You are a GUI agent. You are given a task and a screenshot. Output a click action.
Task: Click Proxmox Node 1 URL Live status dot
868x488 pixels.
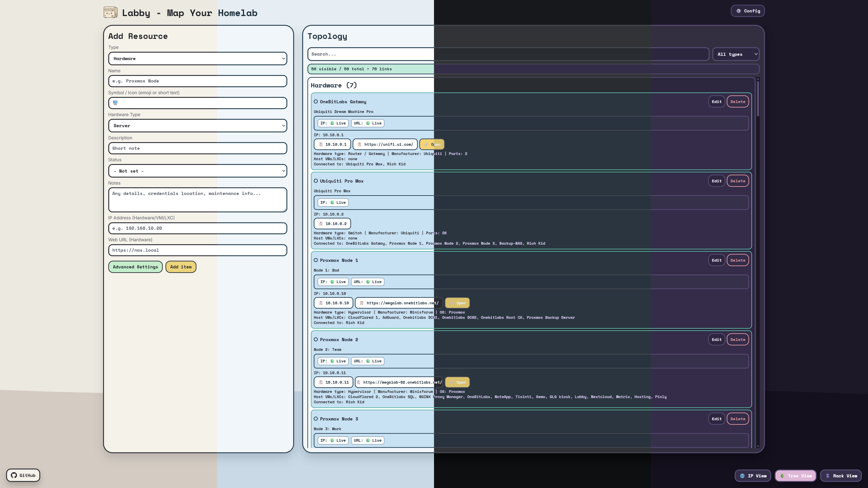[368, 282]
